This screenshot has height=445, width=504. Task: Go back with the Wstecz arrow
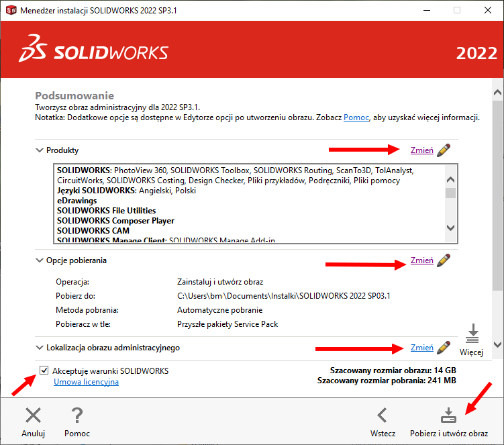pos(382,415)
